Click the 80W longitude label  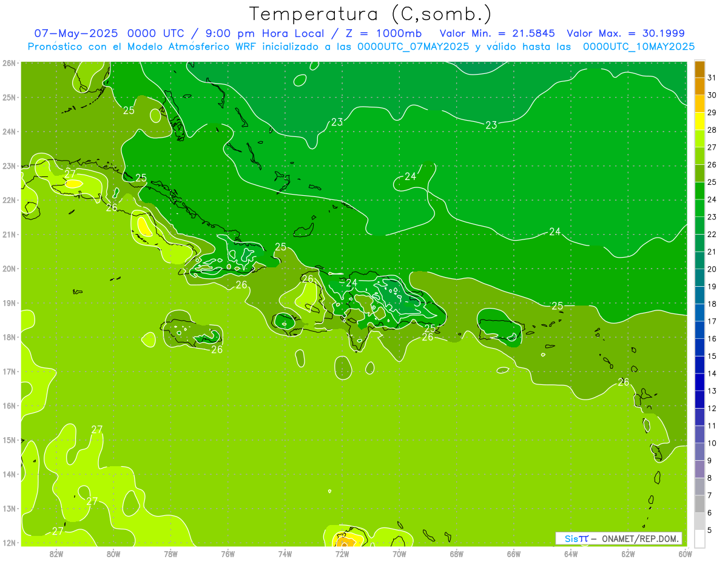(x=113, y=554)
